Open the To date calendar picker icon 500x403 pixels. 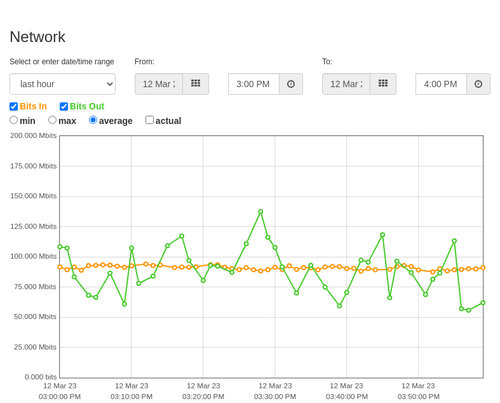pos(383,84)
